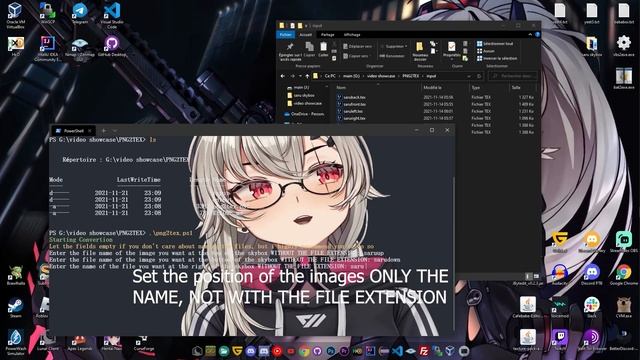Viewport: 640px width, 360px height.
Task: Go back in Explorer navigation
Action: pyautogui.click(x=282, y=76)
